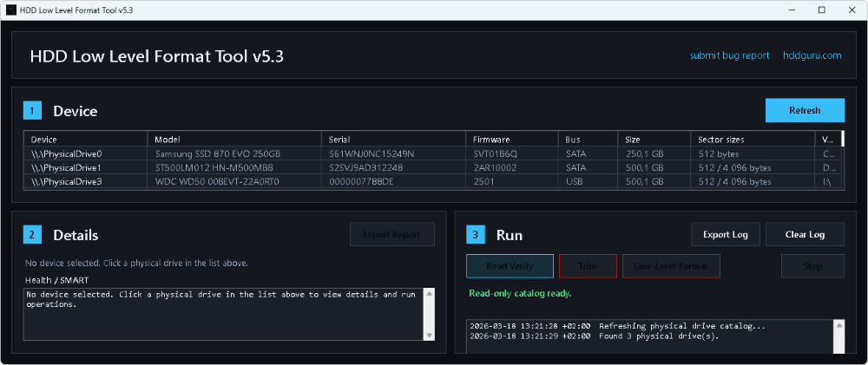
Task: Open the submit bug report link
Action: [x=729, y=55]
